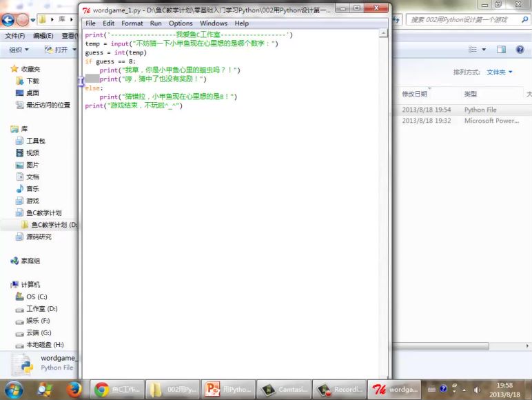Open the 娱乐 (F:) drive

[x=38, y=321]
